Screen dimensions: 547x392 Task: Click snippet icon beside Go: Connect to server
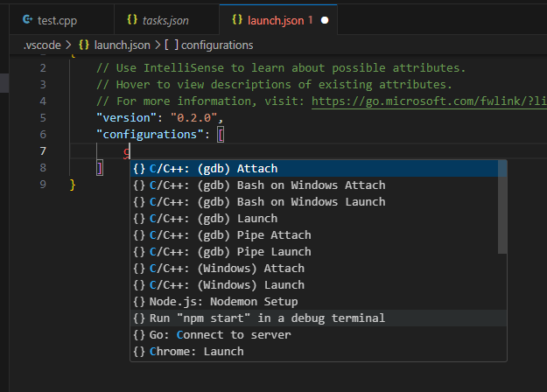point(139,335)
